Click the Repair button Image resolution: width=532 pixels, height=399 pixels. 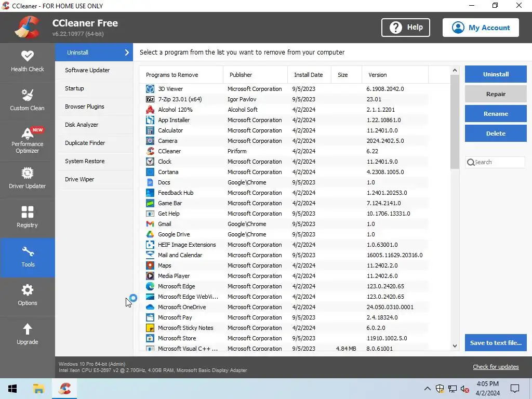(495, 94)
